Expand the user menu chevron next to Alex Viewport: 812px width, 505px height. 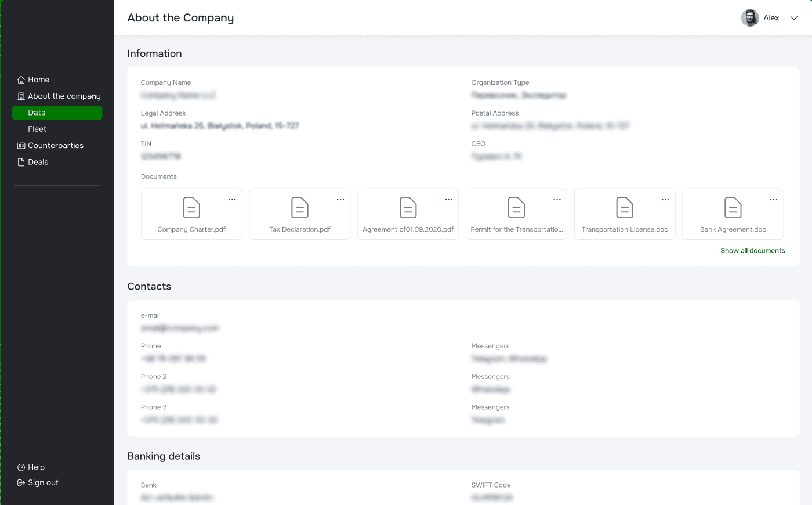point(794,18)
